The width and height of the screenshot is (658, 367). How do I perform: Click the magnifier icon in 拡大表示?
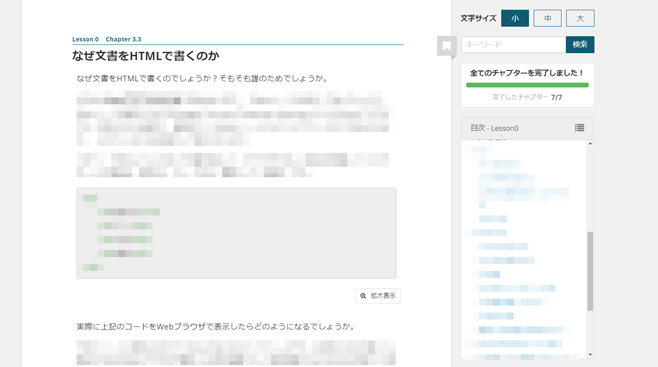(363, 296)
